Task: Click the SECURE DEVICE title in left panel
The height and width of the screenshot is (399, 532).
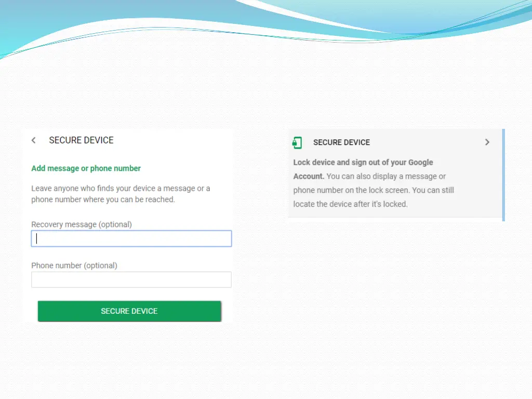Action: pyautogui.click(x=81, y=140)
